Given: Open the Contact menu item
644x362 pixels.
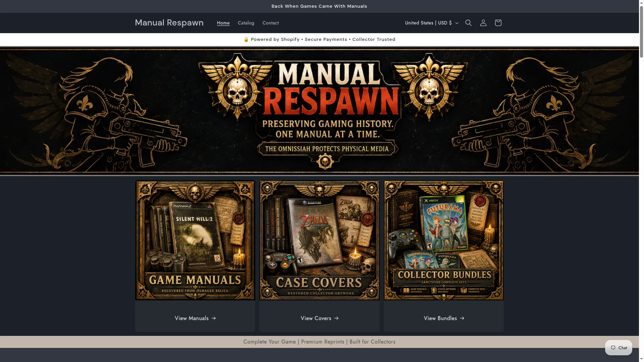Looking at the screenshot, I should coord(270,23).
